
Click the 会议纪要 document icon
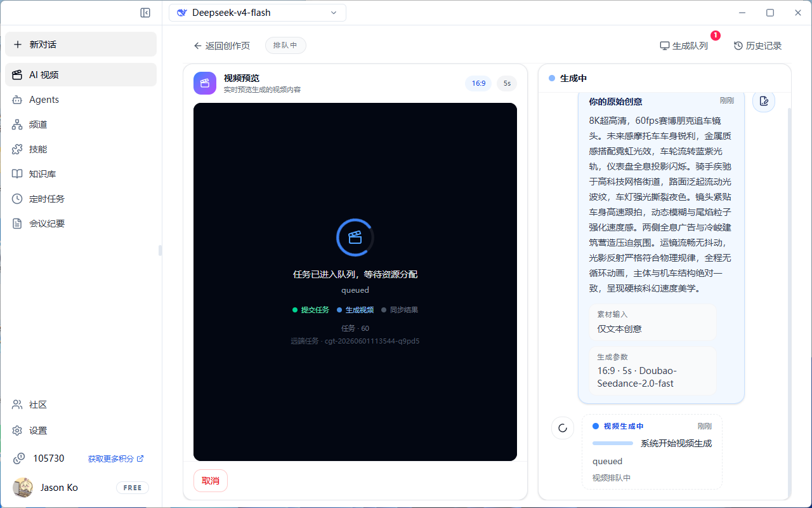pyautogui.click(x=18, y=224)
